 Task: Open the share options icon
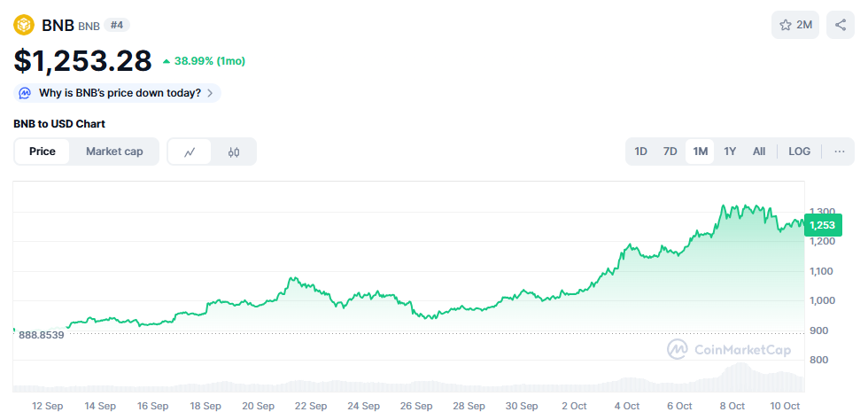[x=841, y=25]
